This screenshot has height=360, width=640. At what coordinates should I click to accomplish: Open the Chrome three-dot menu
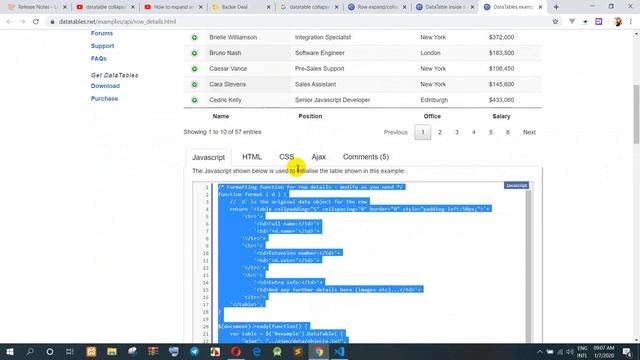pyautogui.click(x=631, y=22)
